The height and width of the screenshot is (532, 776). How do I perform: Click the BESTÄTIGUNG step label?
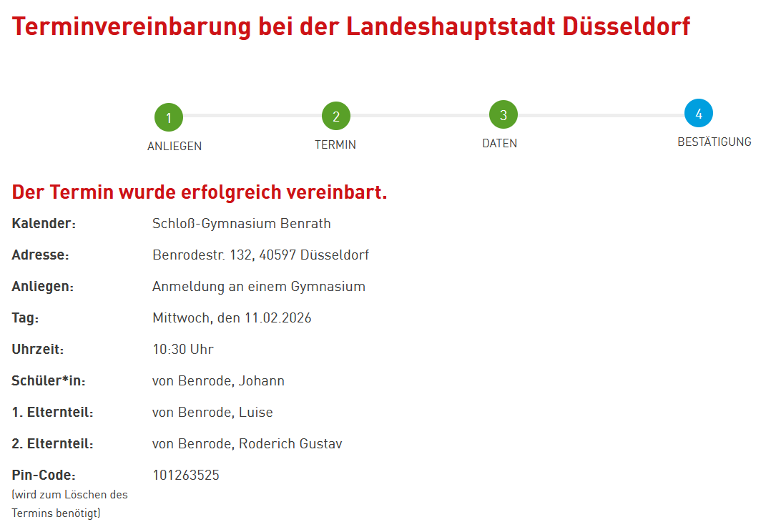(x=714, y=142)
